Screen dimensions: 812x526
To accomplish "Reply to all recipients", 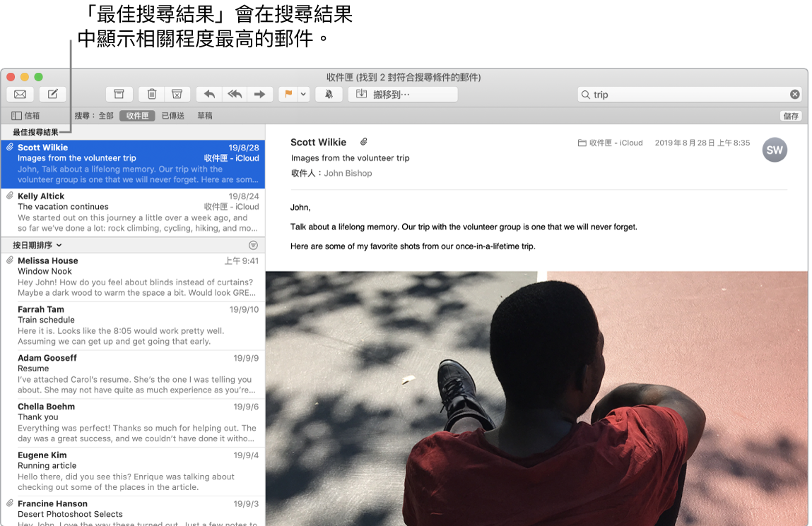I will pos(233,94).
